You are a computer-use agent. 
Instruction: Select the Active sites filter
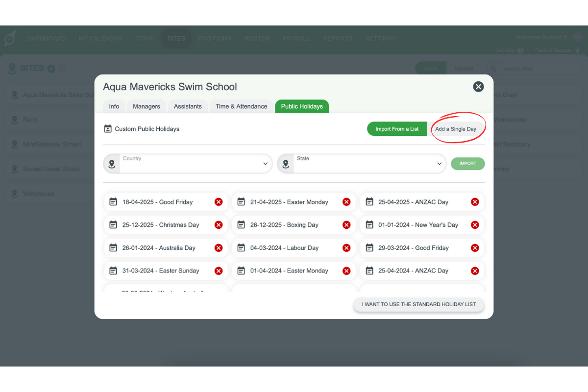tap(431, 69)
